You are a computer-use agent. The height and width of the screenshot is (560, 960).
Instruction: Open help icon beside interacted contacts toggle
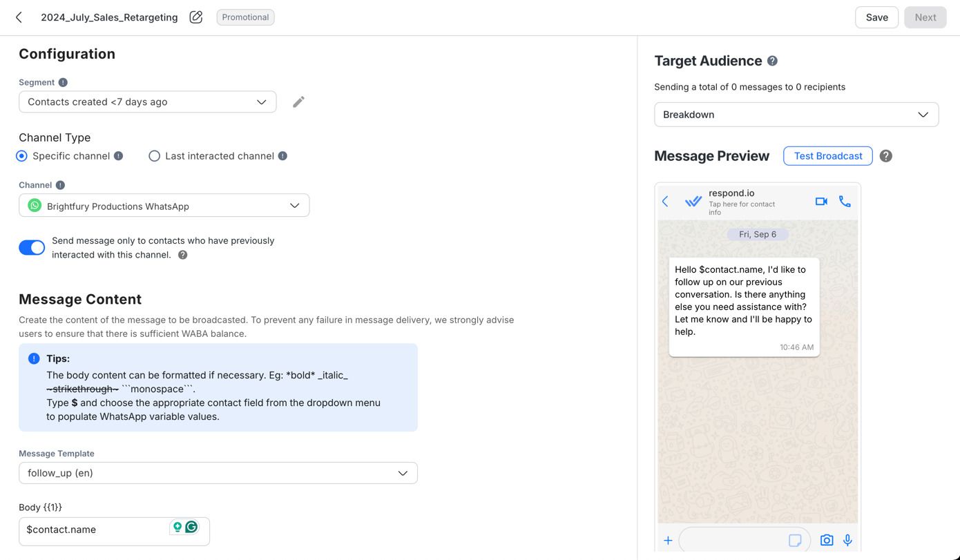(x=183, y=255)
